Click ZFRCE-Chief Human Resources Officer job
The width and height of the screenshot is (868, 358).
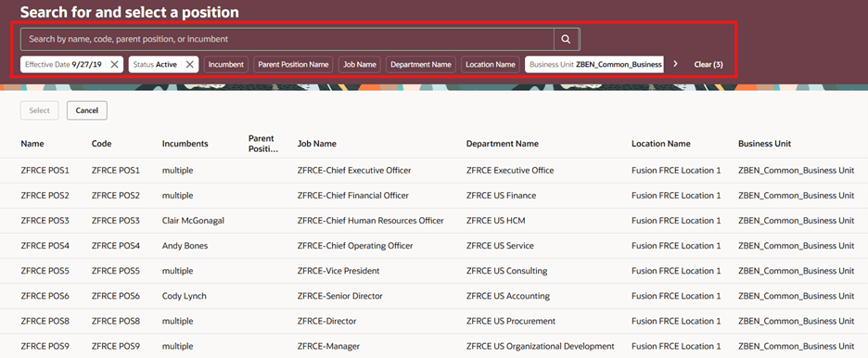click(370, 220)
